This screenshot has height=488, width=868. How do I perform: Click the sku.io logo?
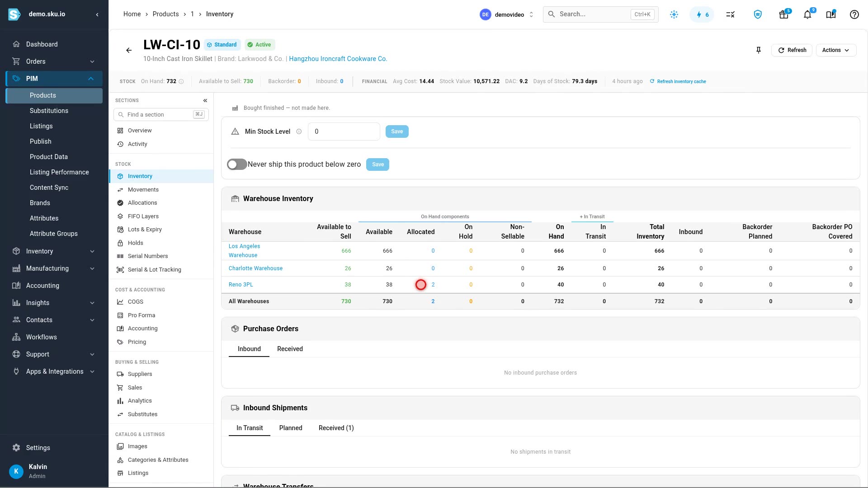point(14,14)
